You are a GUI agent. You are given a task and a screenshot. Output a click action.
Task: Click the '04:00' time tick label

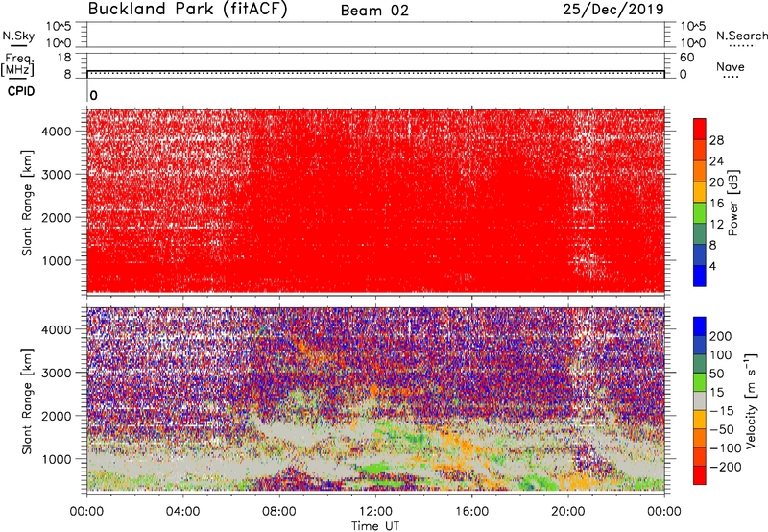click(182, 512)
